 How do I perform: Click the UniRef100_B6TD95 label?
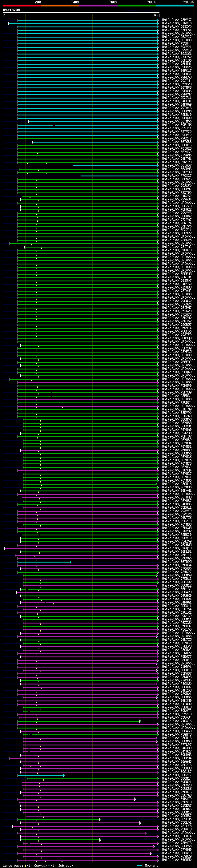point(176,562)
